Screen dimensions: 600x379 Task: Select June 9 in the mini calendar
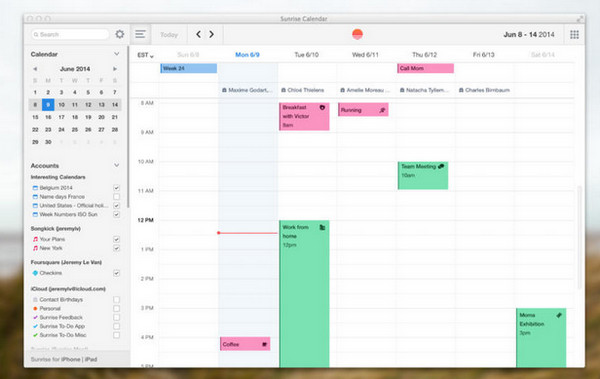pos(48,105)
